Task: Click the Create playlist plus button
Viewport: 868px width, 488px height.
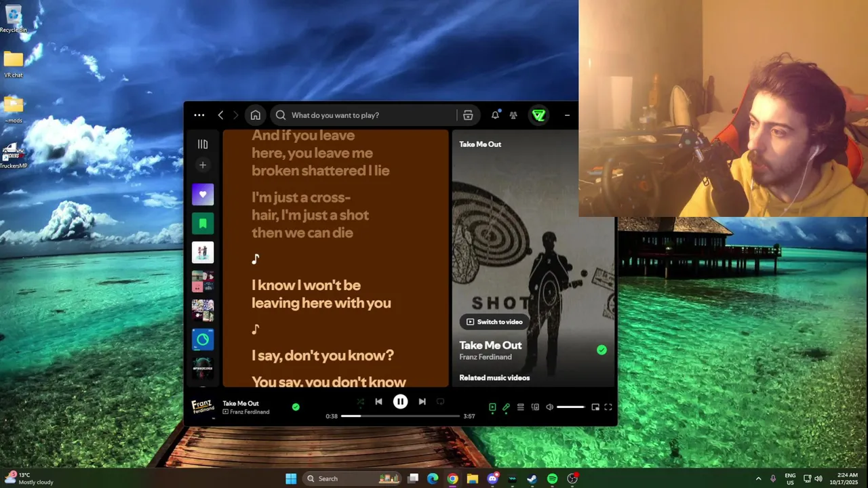Action: pos(203,165)
